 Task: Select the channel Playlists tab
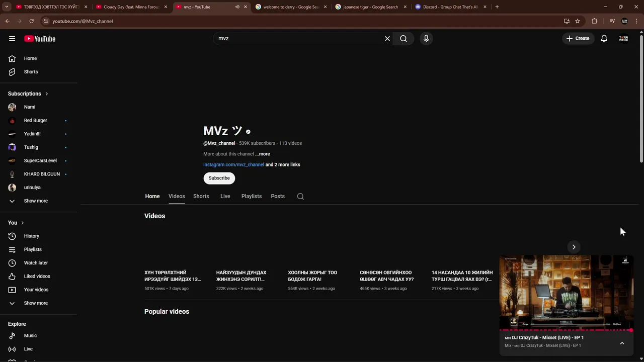click(252, 196)
